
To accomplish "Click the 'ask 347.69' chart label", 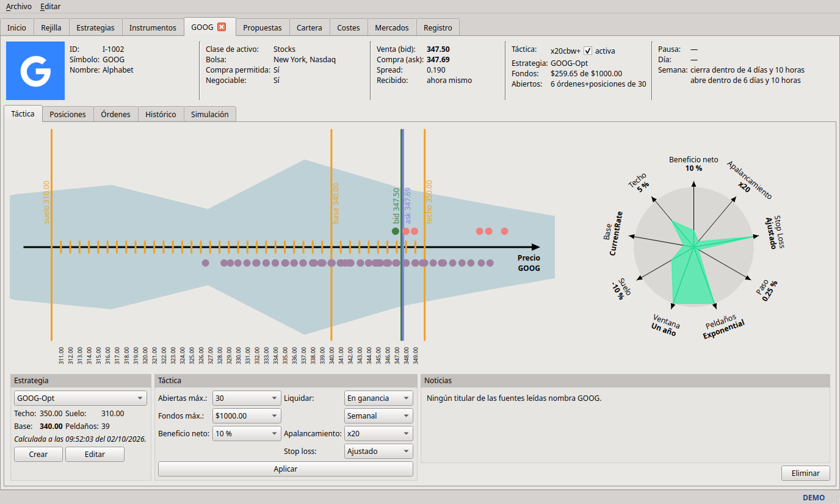I will tap(408, 205).
